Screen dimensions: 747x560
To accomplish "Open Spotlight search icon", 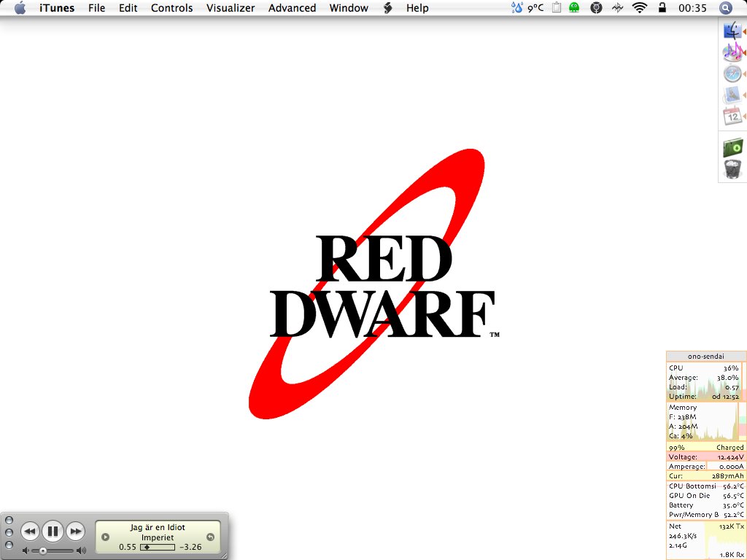I will pyautogui.click(x=725, y=8).
